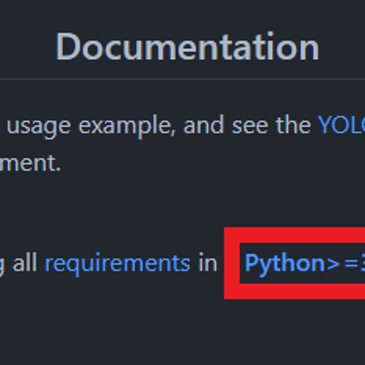
Task: Click the Python>= link in the red box
Action: 305,263
